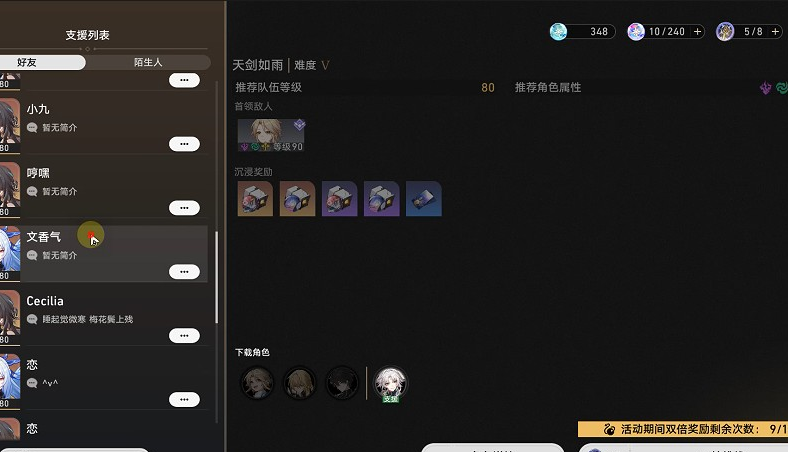Open more options for friend 文香气
788x452 pixels.
tap(184, 272)
